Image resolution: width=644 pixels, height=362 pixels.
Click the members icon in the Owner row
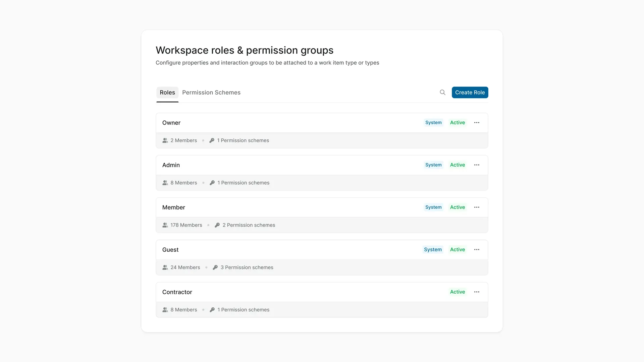[165, 140]
